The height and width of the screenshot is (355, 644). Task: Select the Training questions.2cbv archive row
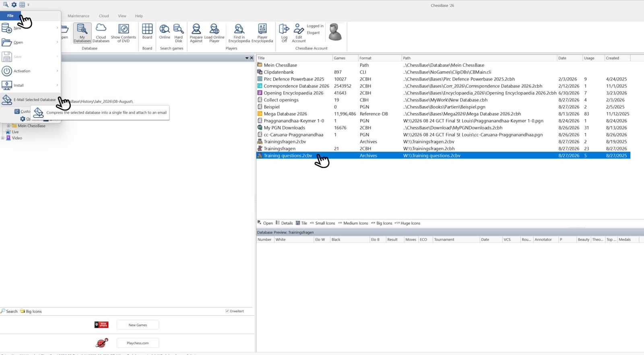(443, 156)
